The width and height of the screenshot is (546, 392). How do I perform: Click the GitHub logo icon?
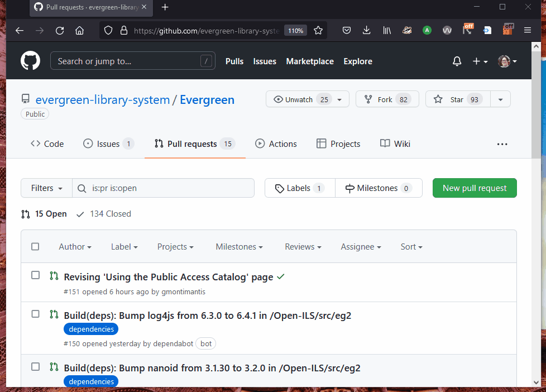(x=31, y=61)
